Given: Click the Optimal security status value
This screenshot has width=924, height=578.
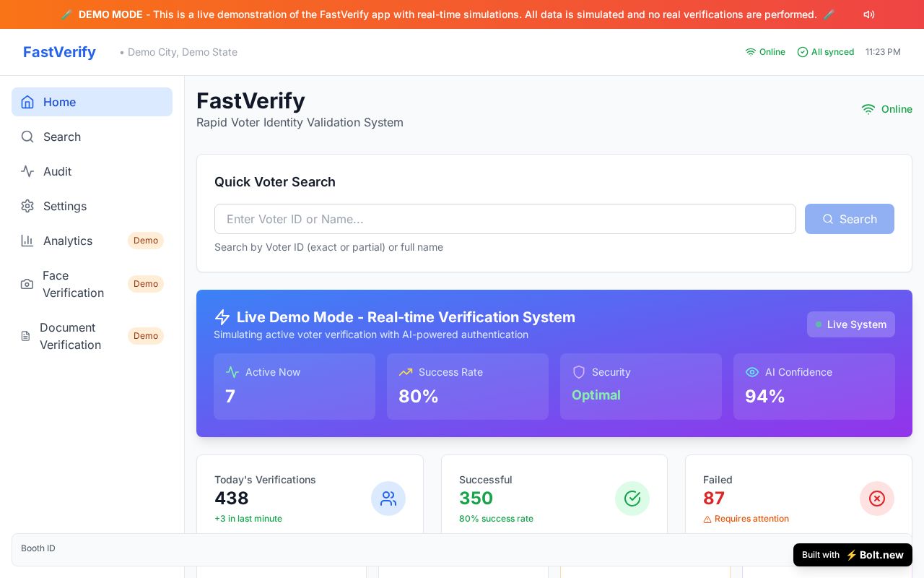Looking at the screenshot, I should click(596, 395).
